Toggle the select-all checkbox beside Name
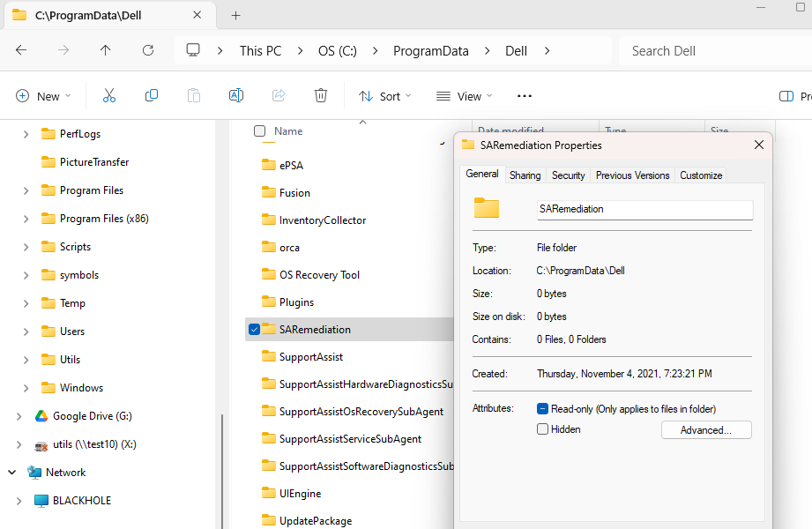Image resolution: width=812 pixels, height=529 pixels. point(259,131)
